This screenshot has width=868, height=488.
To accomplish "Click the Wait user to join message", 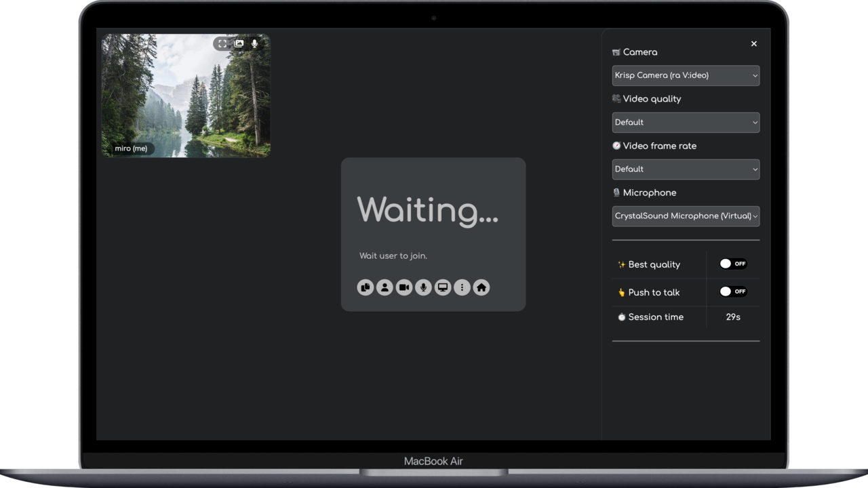I will point(393,256).
